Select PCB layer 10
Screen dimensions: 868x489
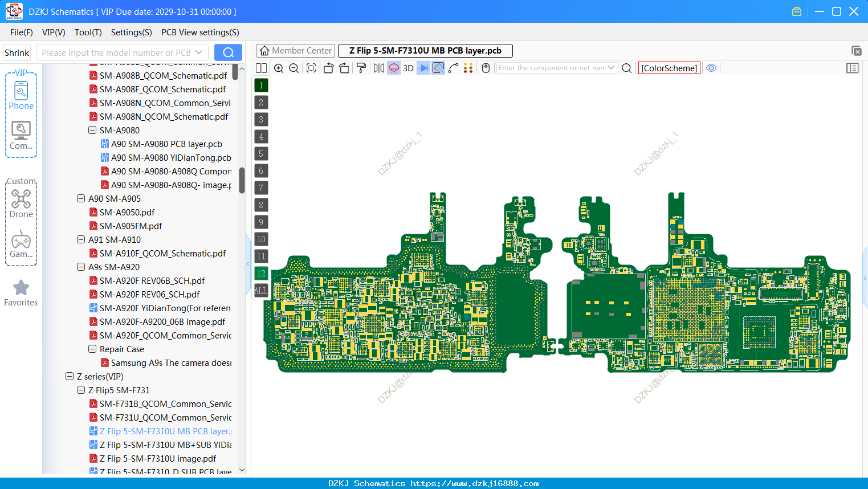(x=261, y=239)
